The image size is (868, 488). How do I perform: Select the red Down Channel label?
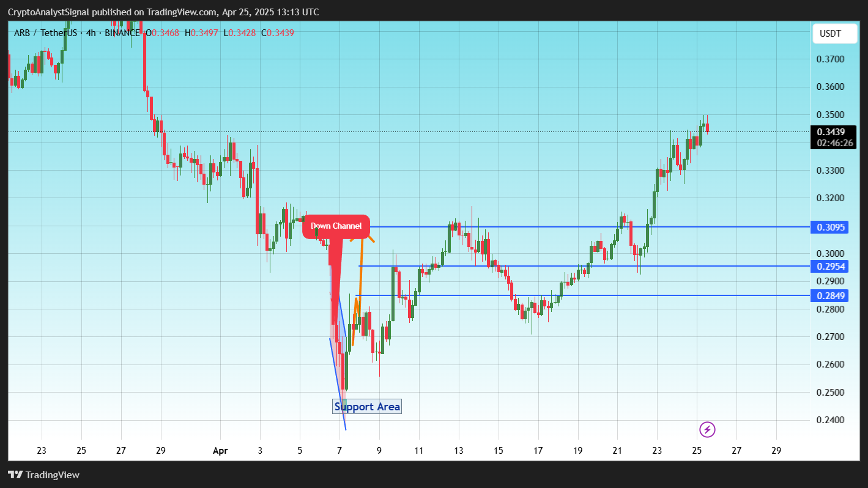click(x=336, y=226)
